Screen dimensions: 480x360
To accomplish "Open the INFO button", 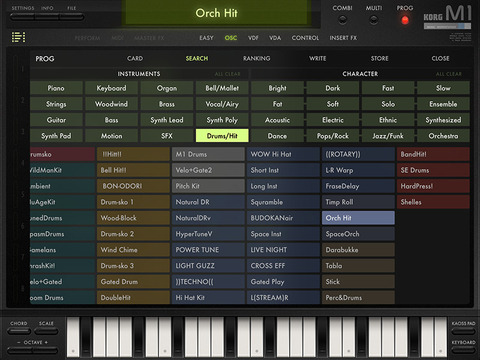I will (x=47, y=17).
